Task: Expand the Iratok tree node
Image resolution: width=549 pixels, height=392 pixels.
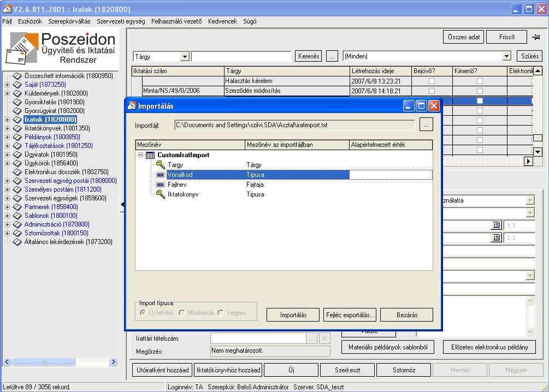Action: (x=7, y=120)
